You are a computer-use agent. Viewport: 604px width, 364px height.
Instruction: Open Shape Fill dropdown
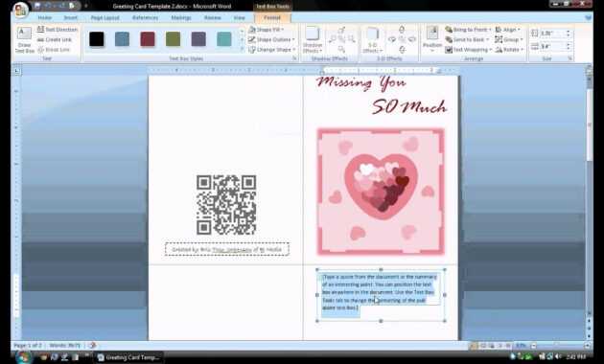click(x=267, y=30)
